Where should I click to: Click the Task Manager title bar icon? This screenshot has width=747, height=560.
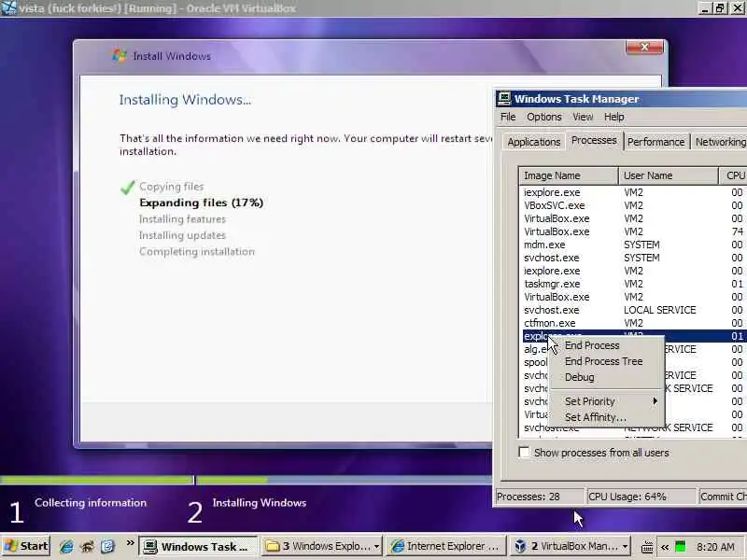503,99
